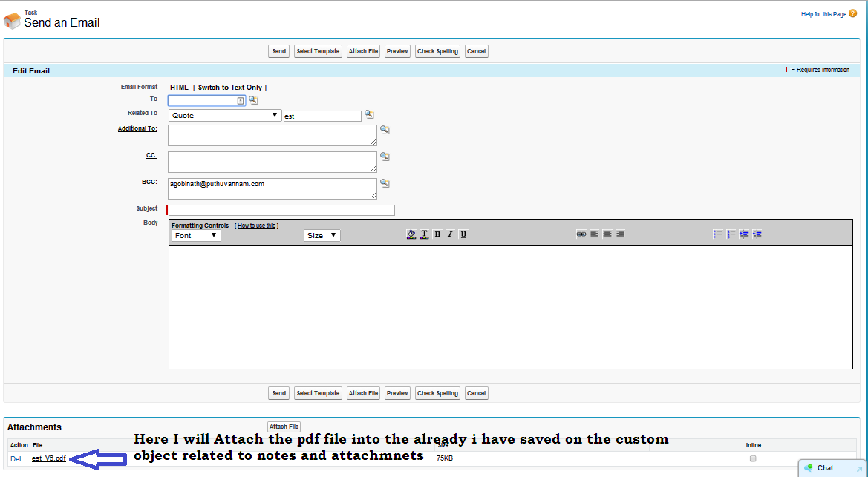Click inside the Subject field
Viewport: 868px width, 477px height.
click(281, 209)
